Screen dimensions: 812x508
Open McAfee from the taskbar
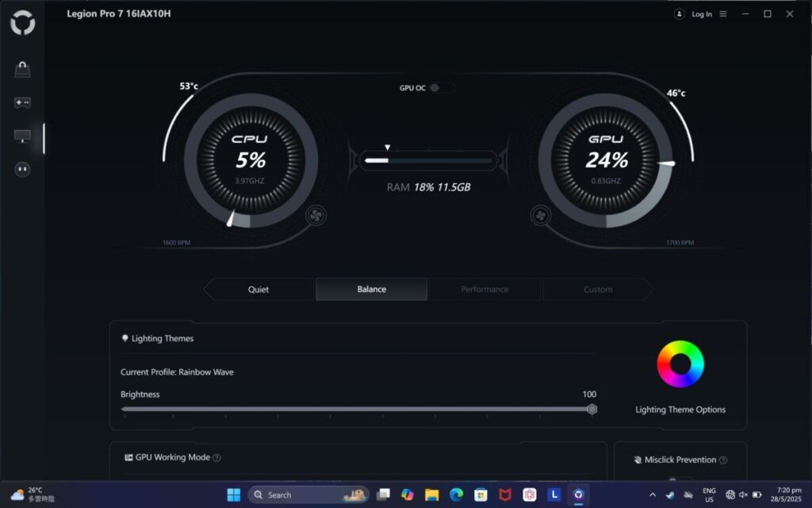pos(505,495)
